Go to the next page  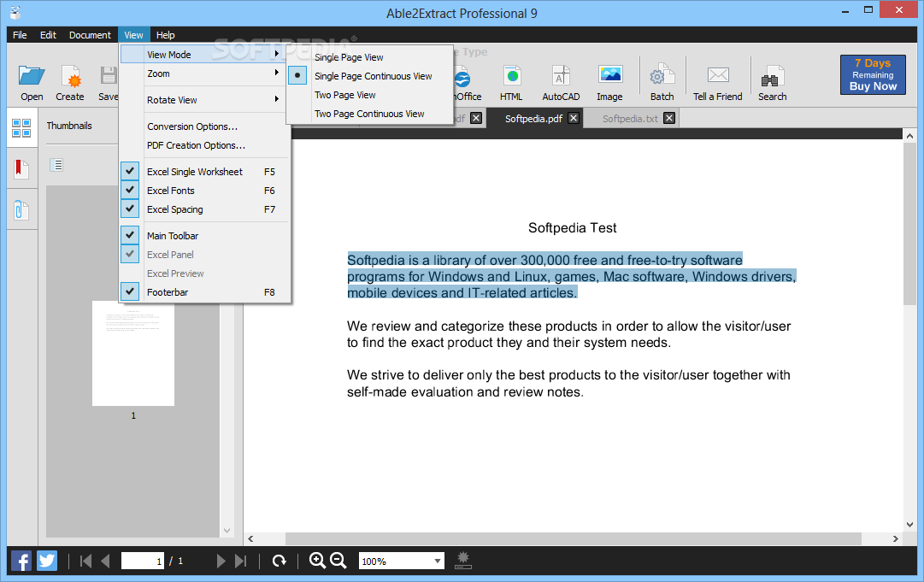click(x=221, y=561)
